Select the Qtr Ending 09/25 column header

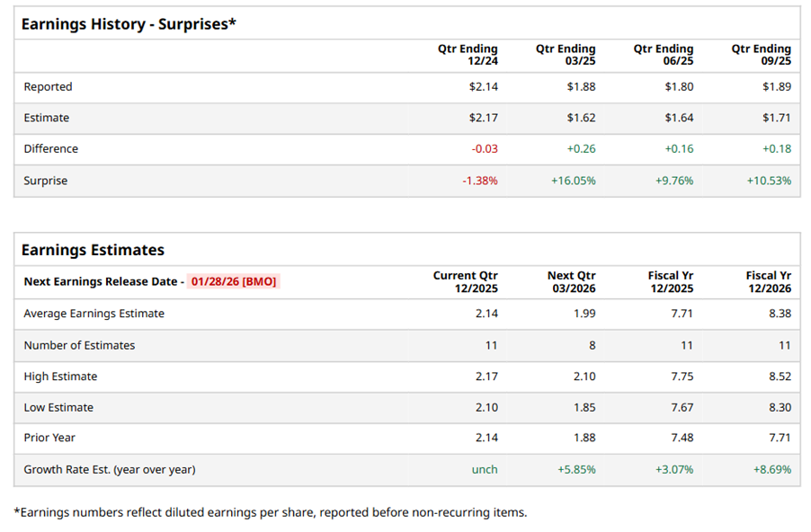[761, 55]
